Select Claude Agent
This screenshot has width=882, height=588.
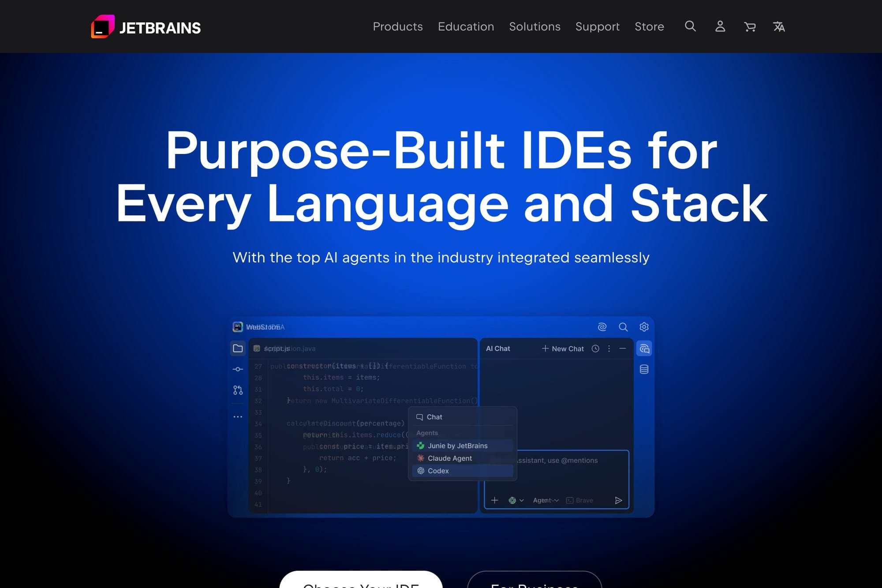pos(463,458)
